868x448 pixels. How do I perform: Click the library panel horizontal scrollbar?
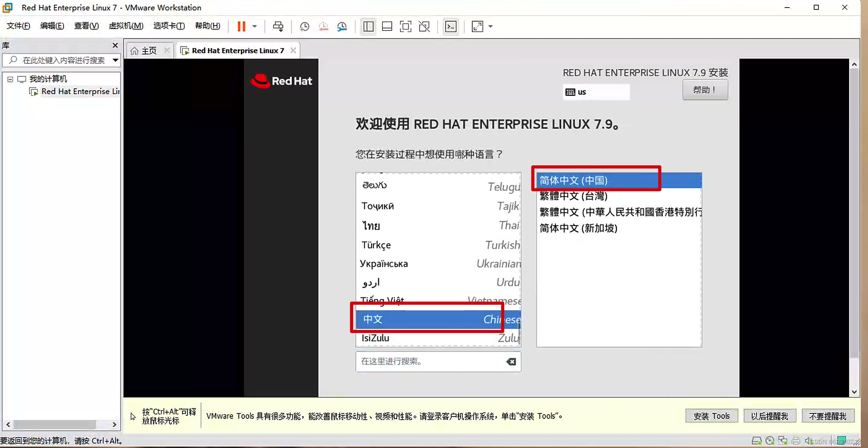55,425
